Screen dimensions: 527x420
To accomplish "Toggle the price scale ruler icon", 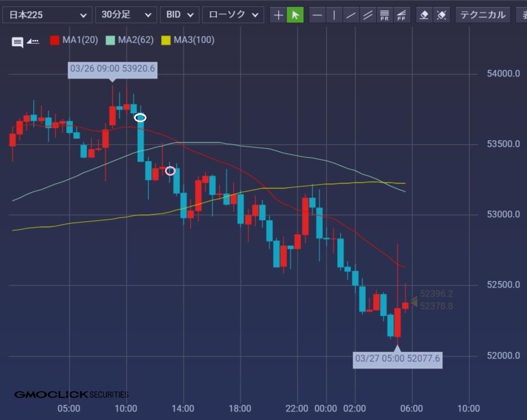I will (33, 41).
